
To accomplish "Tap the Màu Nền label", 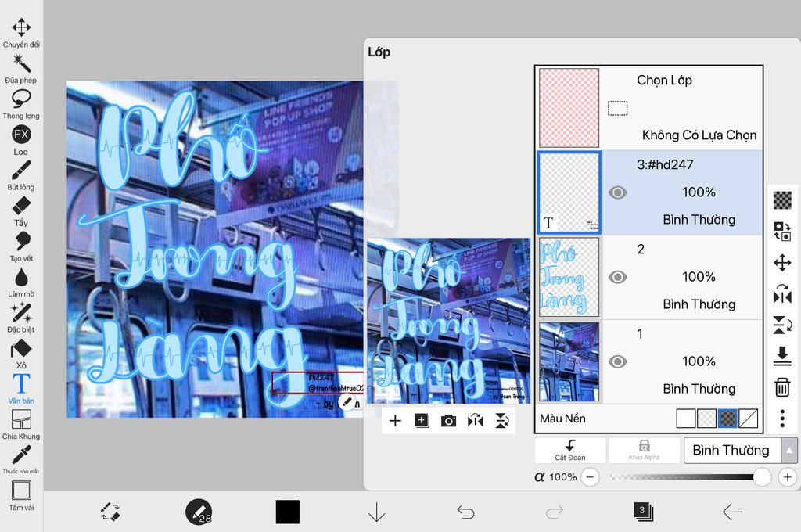I will point(562,419).
